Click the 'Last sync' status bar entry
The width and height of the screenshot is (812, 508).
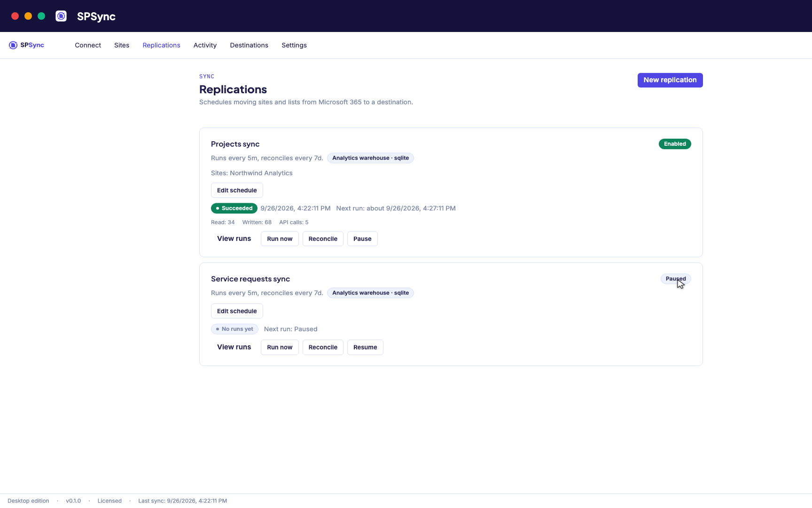(182, 501)
